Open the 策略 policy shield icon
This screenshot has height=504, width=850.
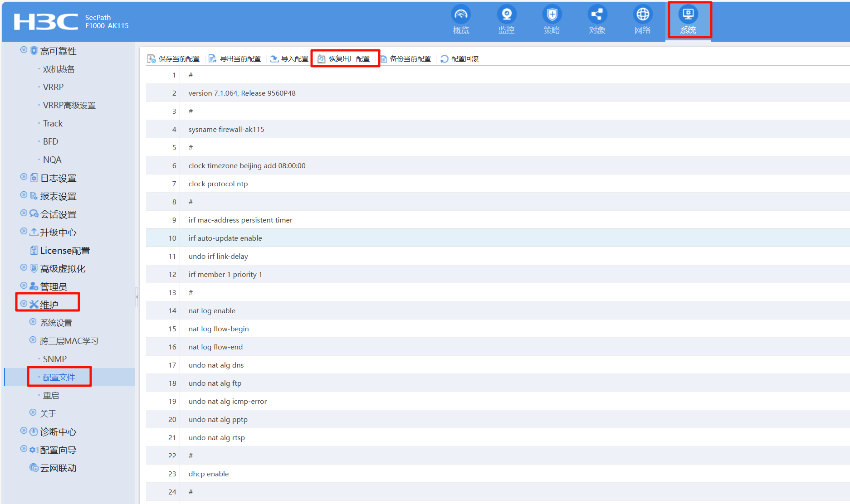[552, 15]
